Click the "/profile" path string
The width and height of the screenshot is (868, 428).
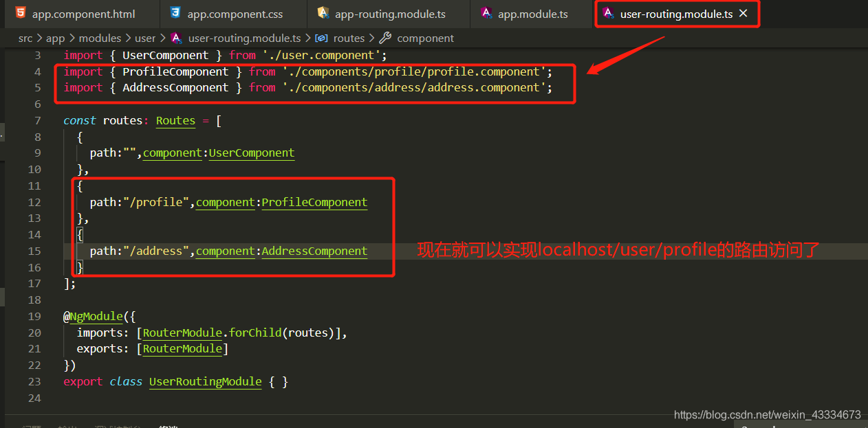click(x=156, y=203)
